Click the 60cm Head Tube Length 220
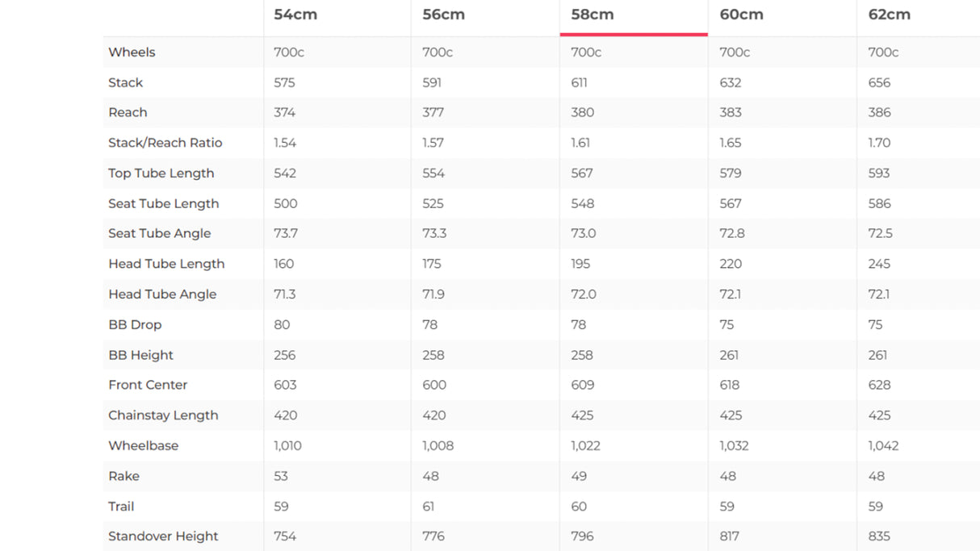 [731, 264]
